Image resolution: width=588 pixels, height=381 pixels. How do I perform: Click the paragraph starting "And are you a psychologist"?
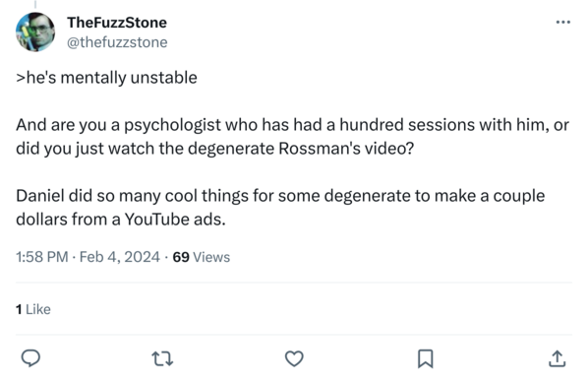pyautogui.click(x=292, y=137)
